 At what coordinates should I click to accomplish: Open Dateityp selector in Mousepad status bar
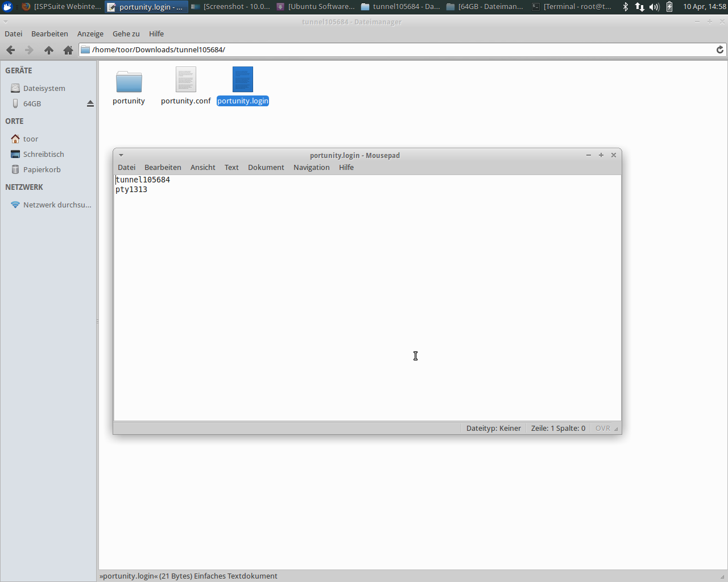pyautogui.click(x=493, y=429)
